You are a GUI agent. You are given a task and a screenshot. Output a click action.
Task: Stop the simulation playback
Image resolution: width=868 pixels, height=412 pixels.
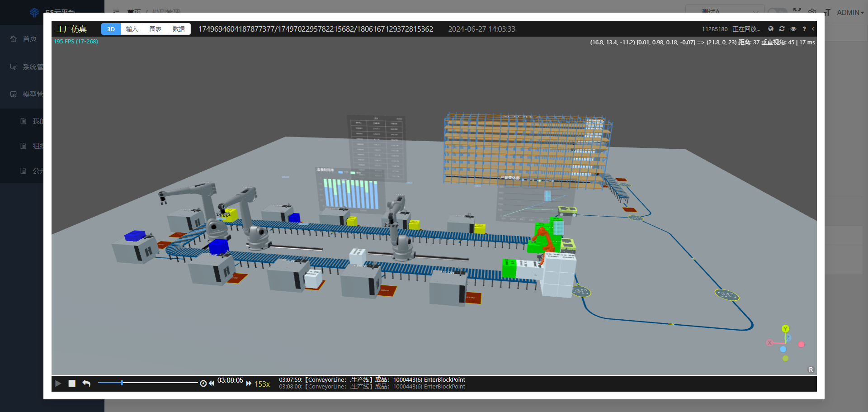pyautogui.click(x=72, y=384)
